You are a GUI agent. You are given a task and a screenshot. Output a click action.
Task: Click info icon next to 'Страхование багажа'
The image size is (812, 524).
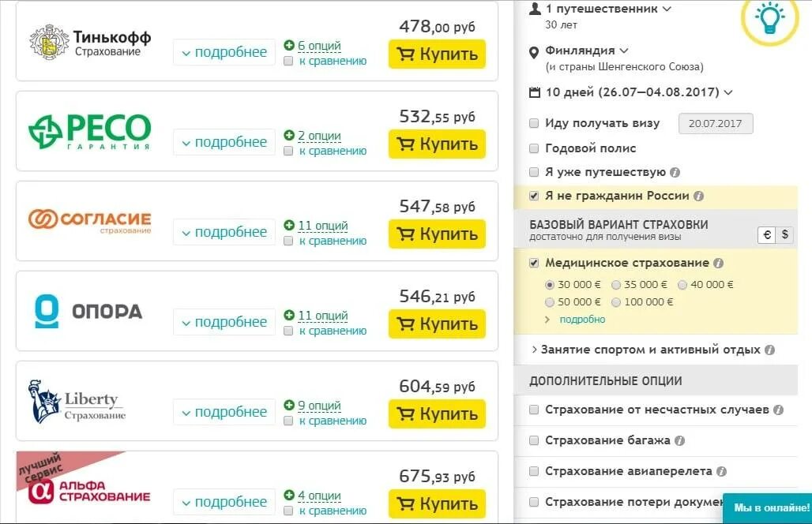tap(680, 441)
